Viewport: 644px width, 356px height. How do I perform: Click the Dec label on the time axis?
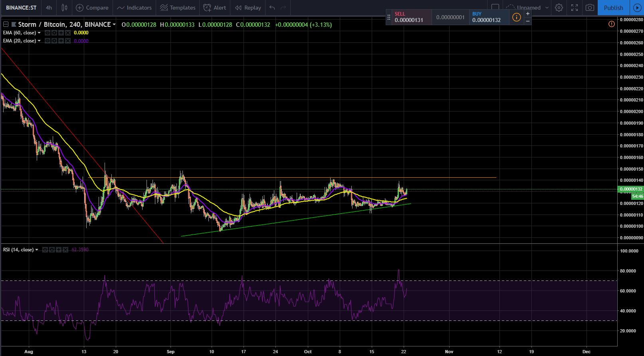[x=587, y=352]
